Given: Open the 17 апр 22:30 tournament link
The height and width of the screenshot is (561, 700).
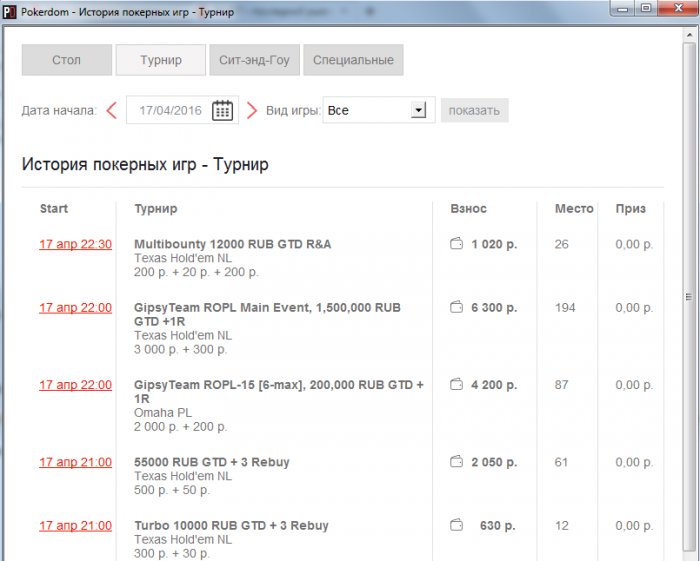Looking at the screenshot, I should tap(75, 244).
